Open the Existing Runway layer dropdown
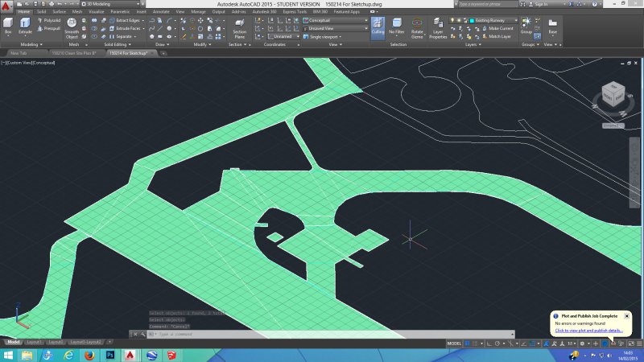 (493, 20)
